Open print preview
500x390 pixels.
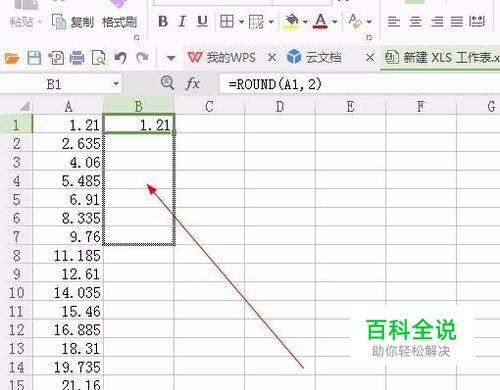pos(99,58)
